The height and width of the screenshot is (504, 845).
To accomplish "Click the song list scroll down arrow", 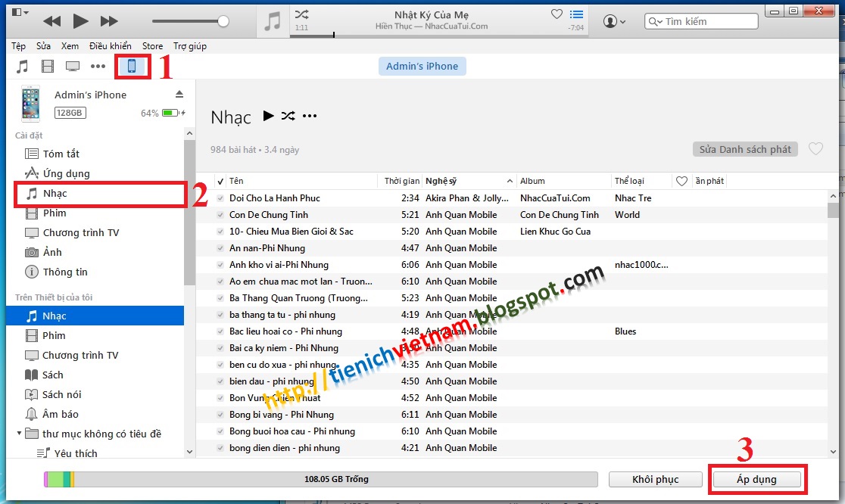I will [833, 452].
